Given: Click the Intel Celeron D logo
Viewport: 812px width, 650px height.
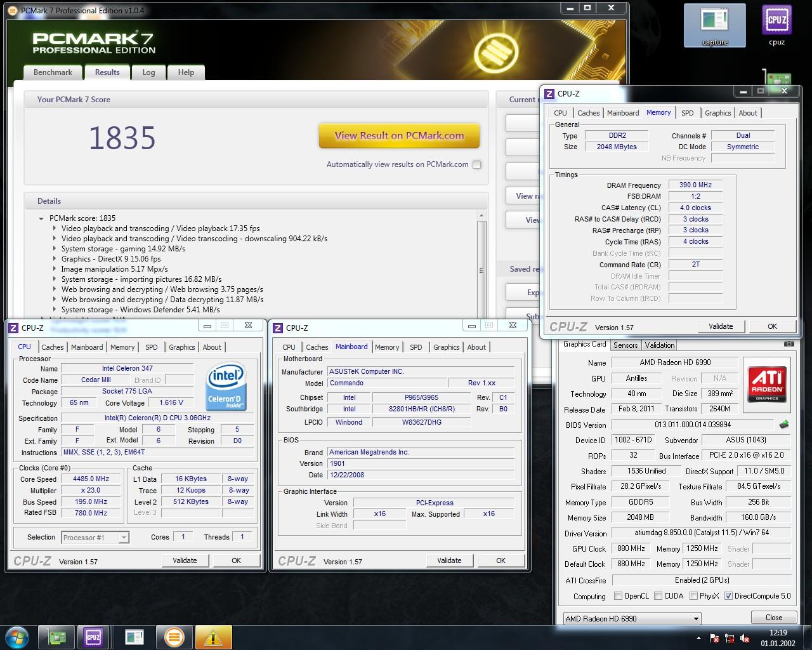Looking at the screenshot, I should [x=226, y=386].
